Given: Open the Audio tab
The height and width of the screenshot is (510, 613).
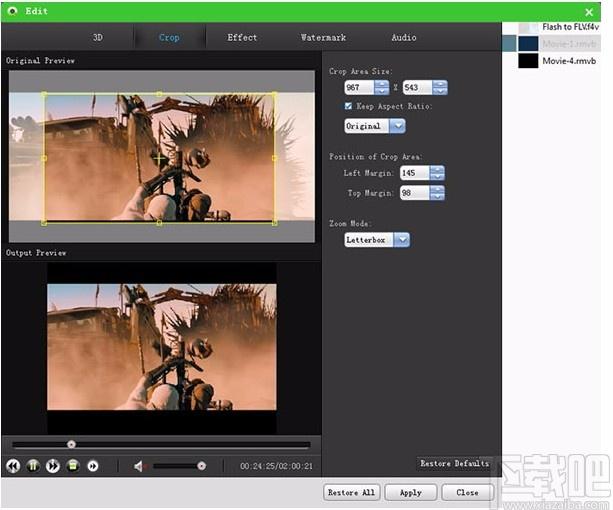Looking at the screenshot, I should point(404,38).
